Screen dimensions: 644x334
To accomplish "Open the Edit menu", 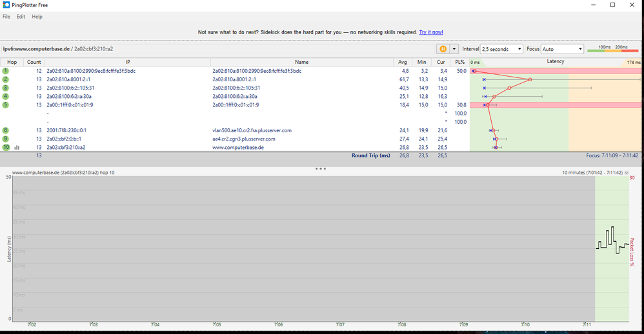I will [21, 16].
